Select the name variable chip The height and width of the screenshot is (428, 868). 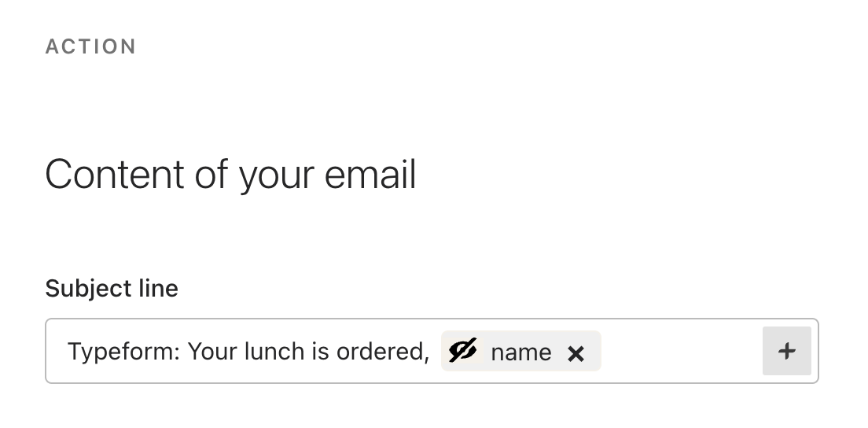click(521, 351)
